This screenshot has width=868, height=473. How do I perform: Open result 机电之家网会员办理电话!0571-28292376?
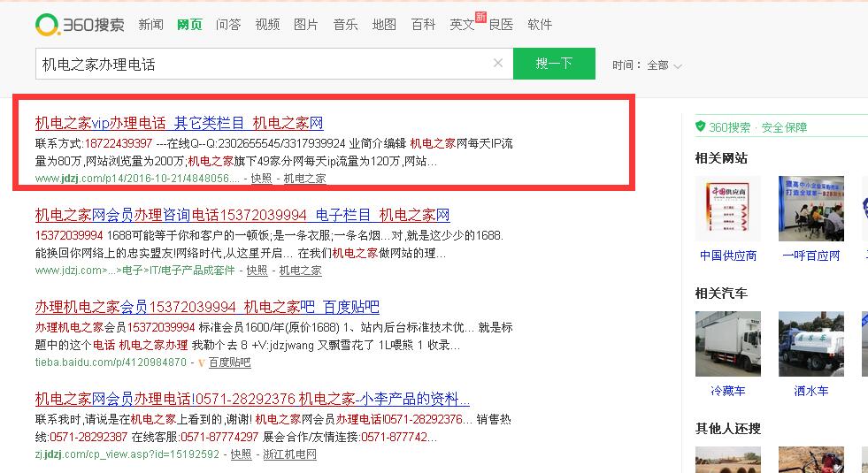tap(252, 399)
